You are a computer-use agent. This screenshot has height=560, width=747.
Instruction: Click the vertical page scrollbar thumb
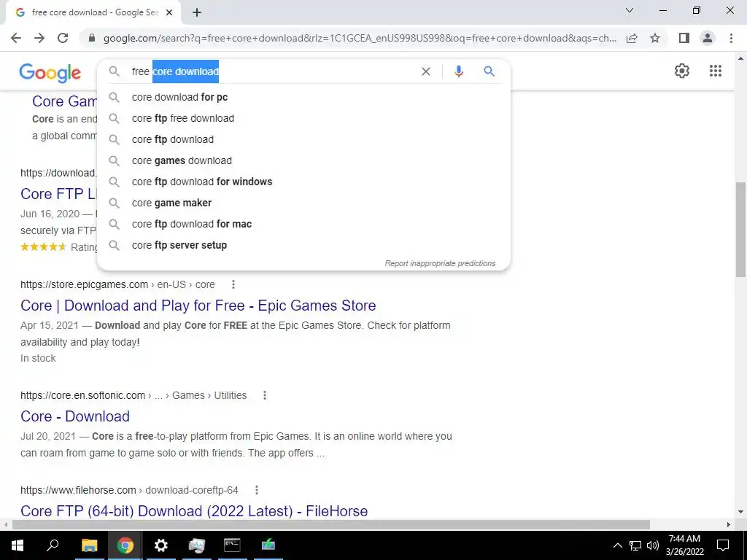740,229
